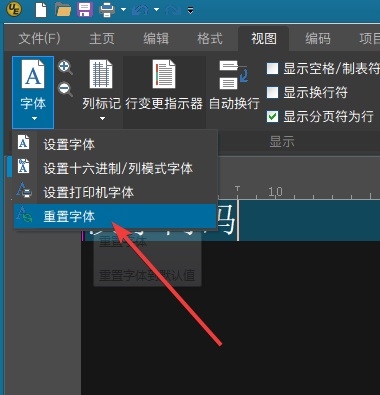
Task: Zoom out with the magnifier minus icon
Action: pos(65,89)
